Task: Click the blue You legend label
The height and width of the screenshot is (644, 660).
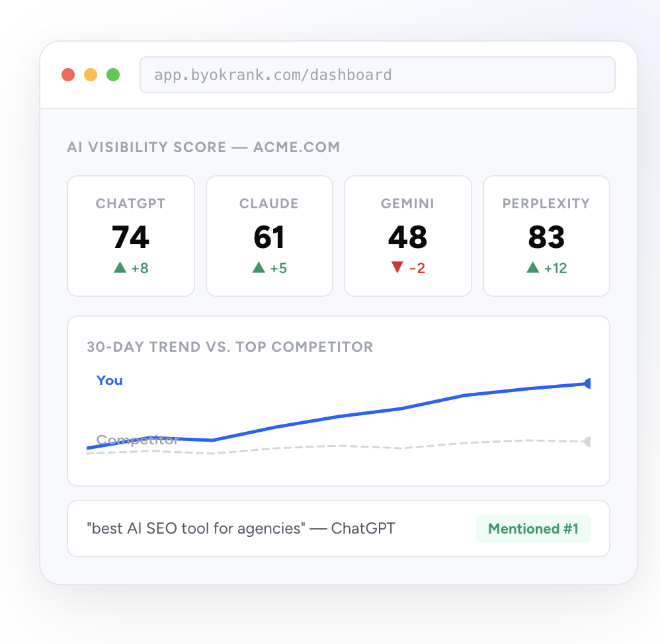Action: [110, 380]
